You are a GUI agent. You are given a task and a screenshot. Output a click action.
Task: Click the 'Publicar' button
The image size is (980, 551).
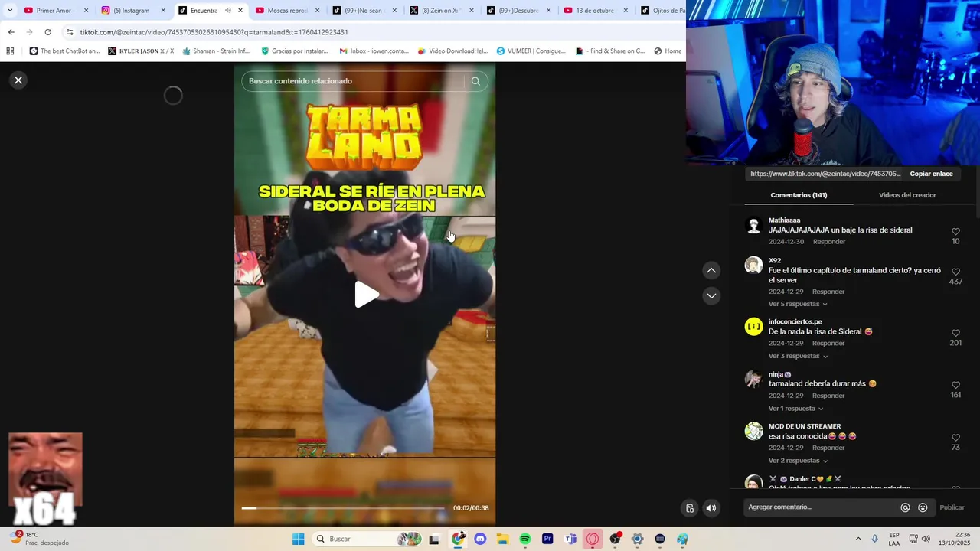pyautogui.click(x=952, y=507)
